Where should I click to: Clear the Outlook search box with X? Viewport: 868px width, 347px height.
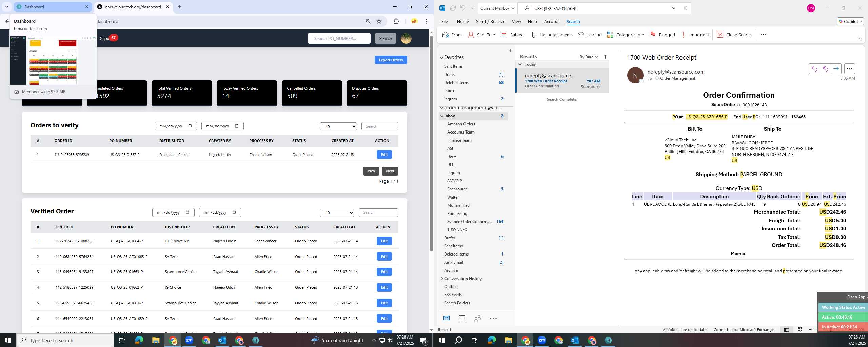tap(685, 8)
